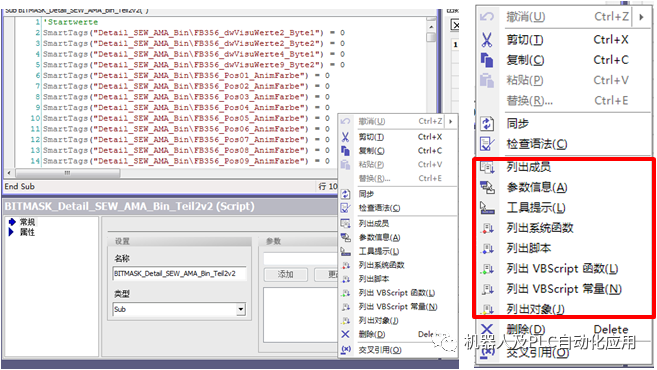
Task: Click 列出脚本 icon in enlarged menu
Action: coord(487,248)
